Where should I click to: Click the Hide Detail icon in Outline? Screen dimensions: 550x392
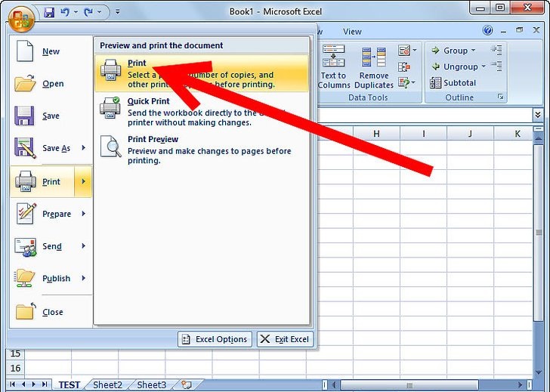click(496, 66)
